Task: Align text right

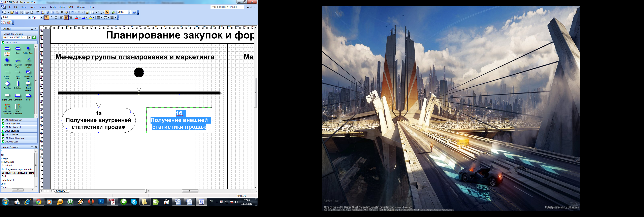Action: click(71, 17)
